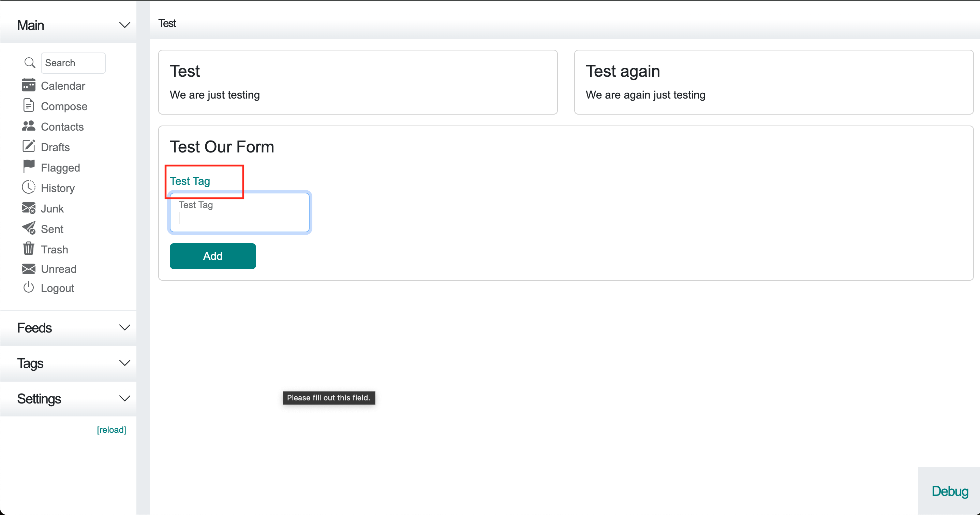
Task: Click the Junk envelope icon
Action: click(x=29, y=208)
